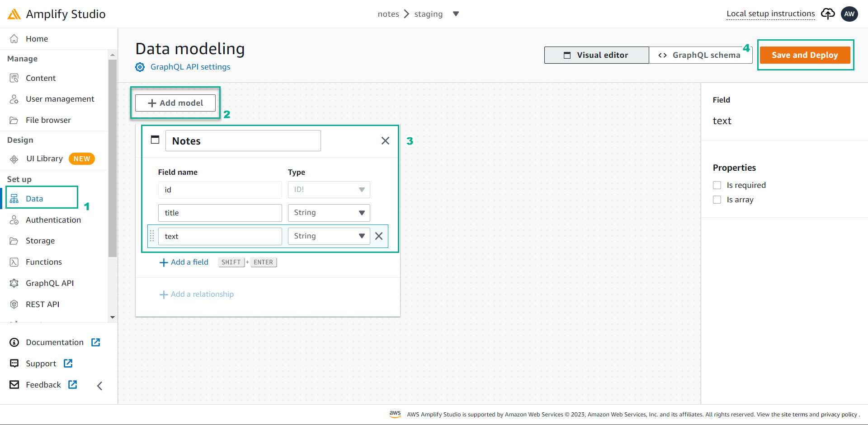Click sidebar scrollbar up arrow
Image resolution: width=868 pixels, height=425 pixels.
pos(113,55)
